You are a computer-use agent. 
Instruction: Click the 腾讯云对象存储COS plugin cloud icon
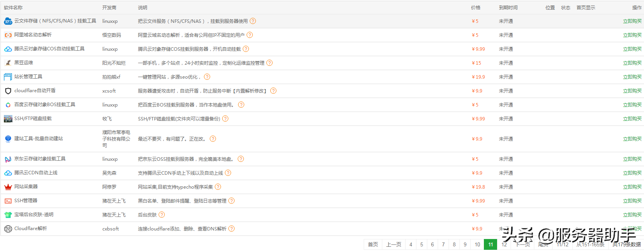pos(8,49)
